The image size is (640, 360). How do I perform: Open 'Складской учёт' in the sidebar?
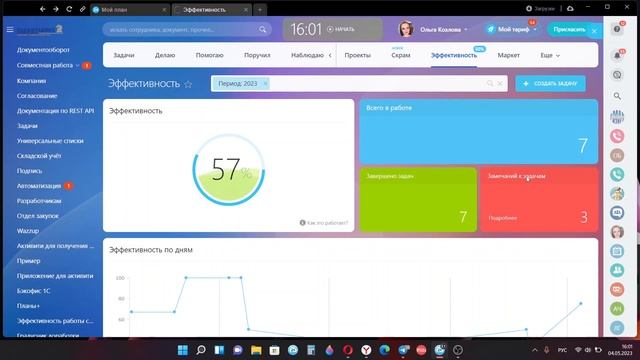coord(39,156)
